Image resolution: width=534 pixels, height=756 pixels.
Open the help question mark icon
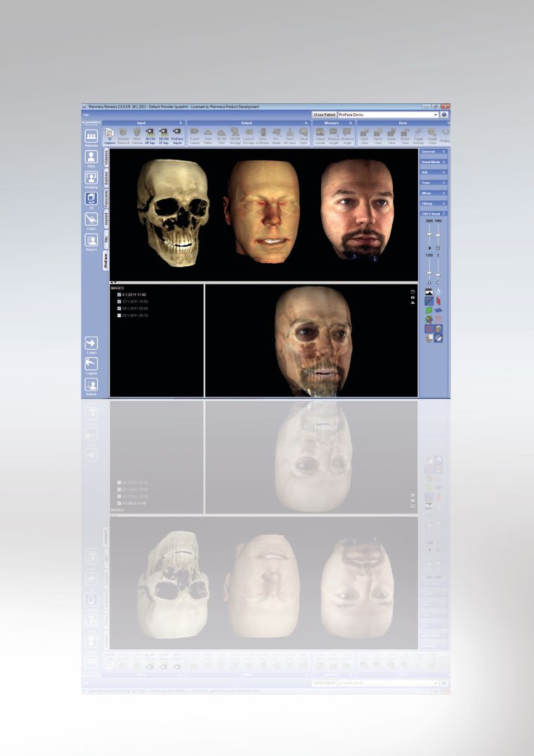(445, 115)
